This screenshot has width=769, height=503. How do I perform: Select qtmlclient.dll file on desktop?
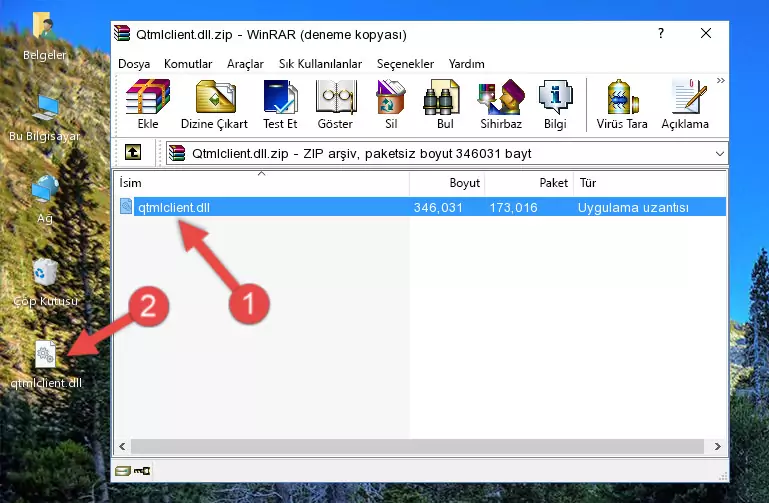tap(46, 365)
